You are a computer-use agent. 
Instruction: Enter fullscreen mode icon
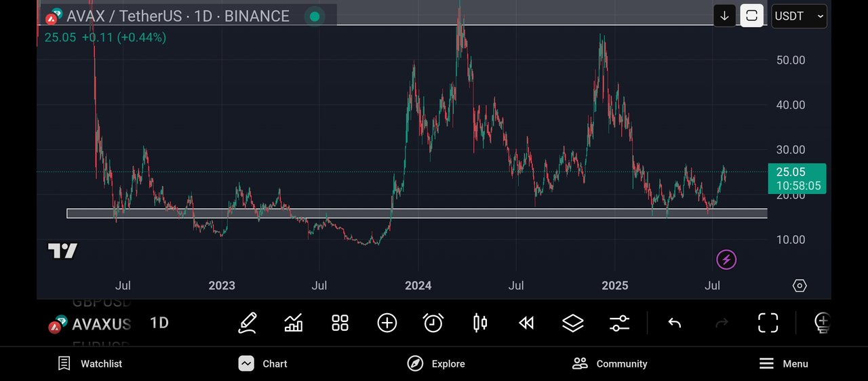pos(768,323)
